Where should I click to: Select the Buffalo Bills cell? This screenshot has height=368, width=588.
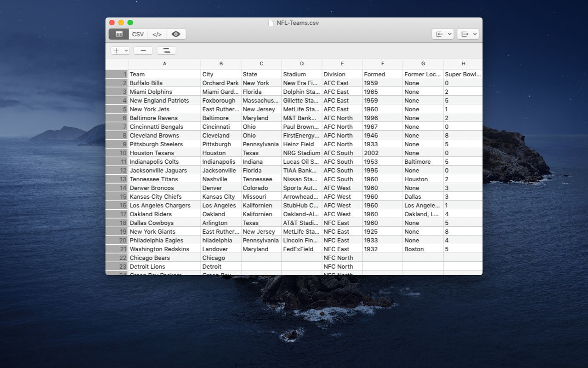164,83
